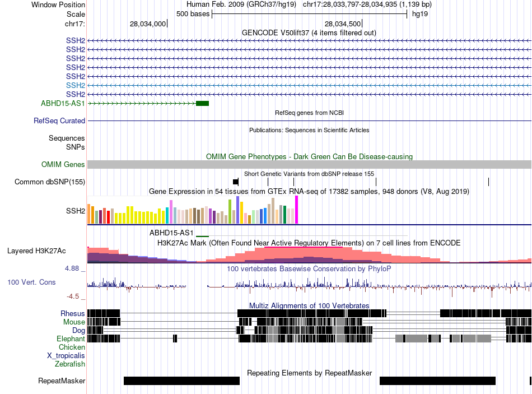Image resolution: width=532 pixels, height=394 pixels.
Task: Click the Window Position label
Action: [x=58, y=4]
